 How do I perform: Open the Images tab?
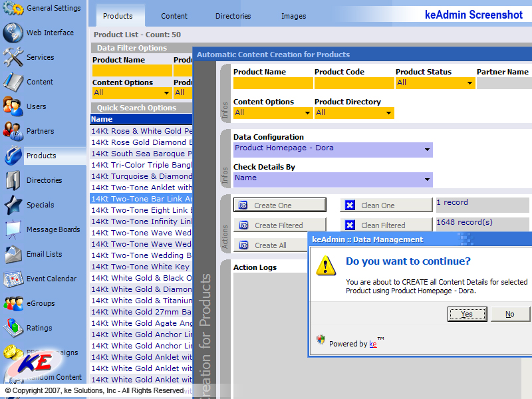[293, 16]
